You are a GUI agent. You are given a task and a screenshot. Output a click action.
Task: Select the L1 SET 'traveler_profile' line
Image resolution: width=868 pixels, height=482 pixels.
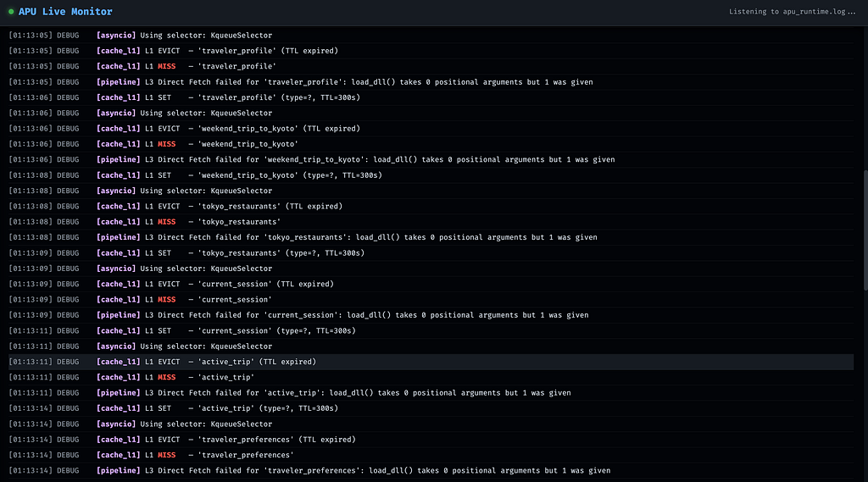click(x=431, y=97)
